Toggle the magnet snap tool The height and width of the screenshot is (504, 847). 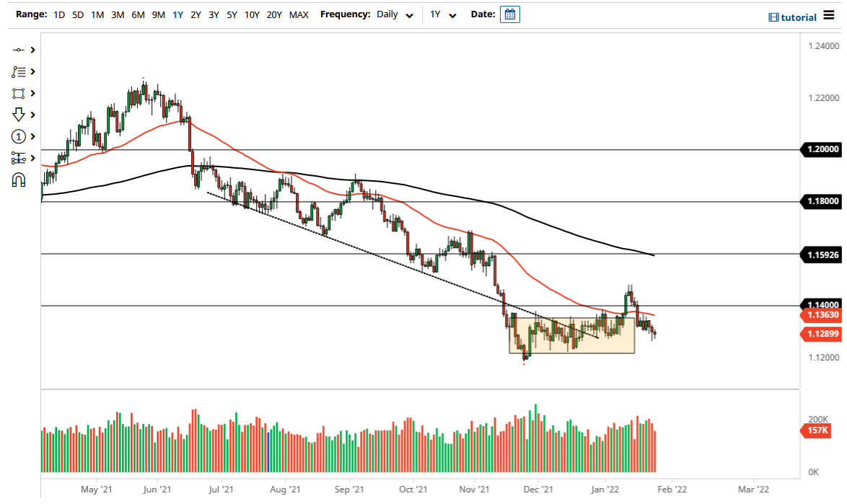pos(18,177)
